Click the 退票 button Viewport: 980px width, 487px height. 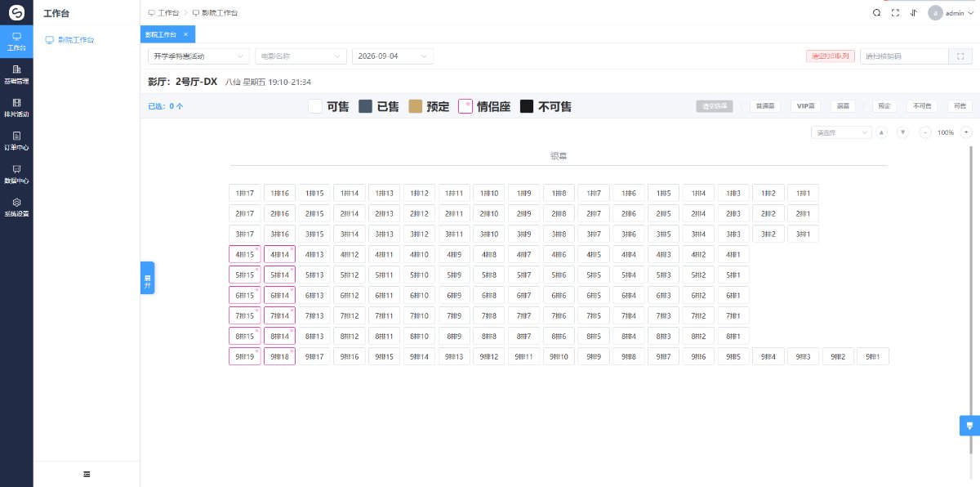click(x=844, y=106)
